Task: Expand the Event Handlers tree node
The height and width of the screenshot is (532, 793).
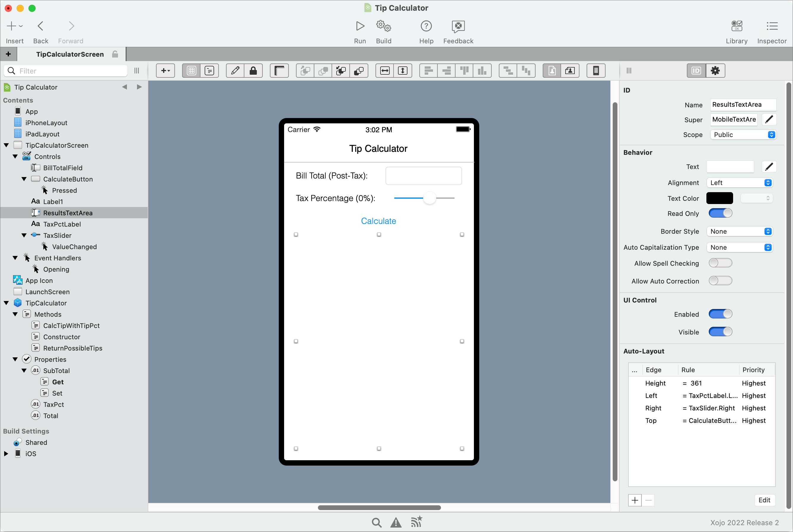Action: click(15, 258)
